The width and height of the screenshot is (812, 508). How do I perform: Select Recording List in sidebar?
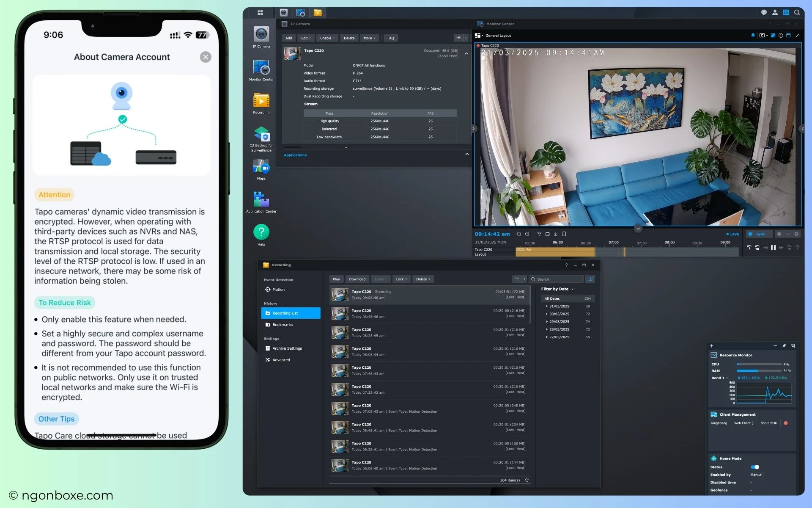[x=291, y=313]
